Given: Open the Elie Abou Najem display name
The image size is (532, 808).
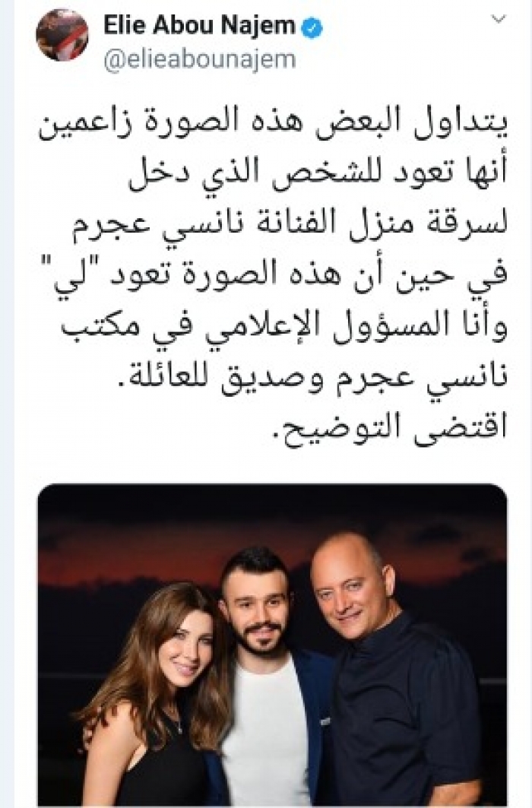Looking at the screenshot, I should 200,27.
